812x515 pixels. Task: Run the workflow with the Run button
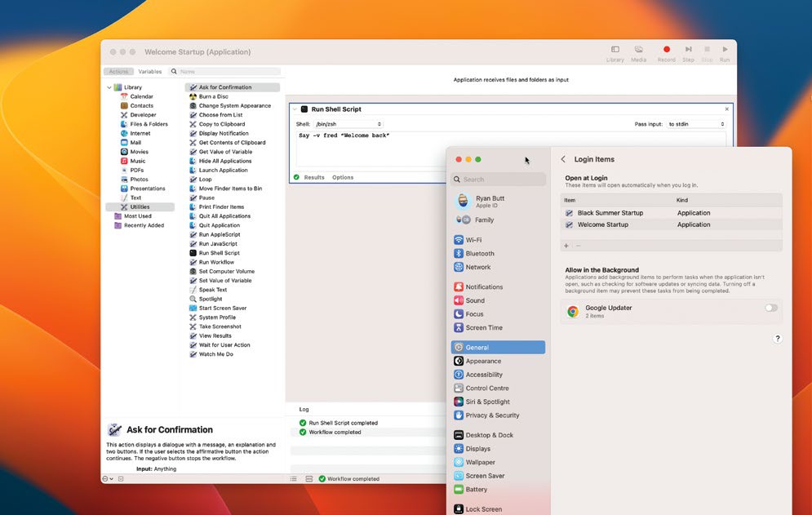pyautogui.click(x=725, y=53)
